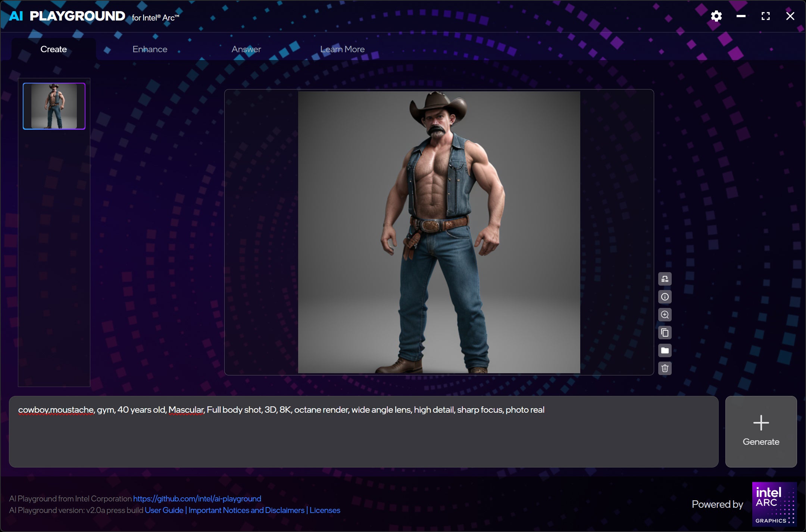Open the settings gear icon
The width and height of the screenshot is (806, 532).
point(716,16)
